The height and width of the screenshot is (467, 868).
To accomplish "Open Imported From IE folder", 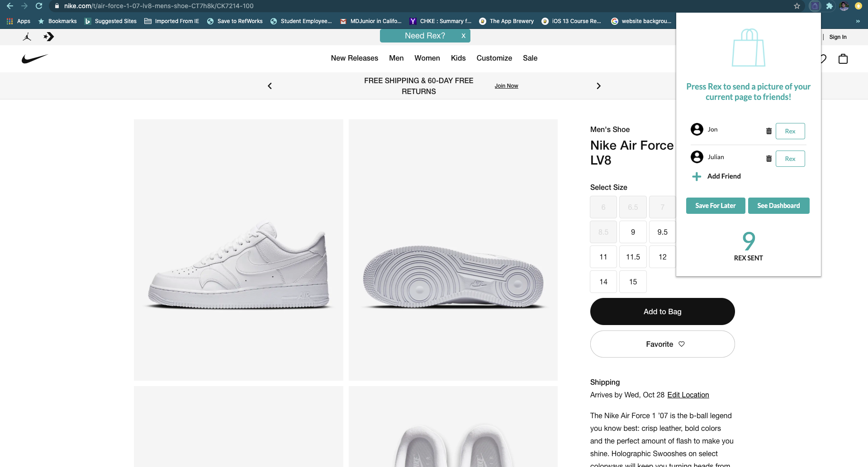I will click(172, 21).
